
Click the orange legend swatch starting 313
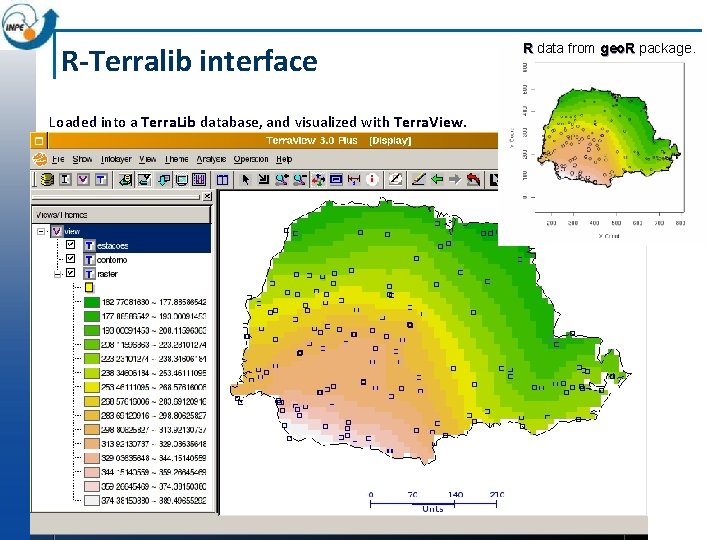coord(92,444)
